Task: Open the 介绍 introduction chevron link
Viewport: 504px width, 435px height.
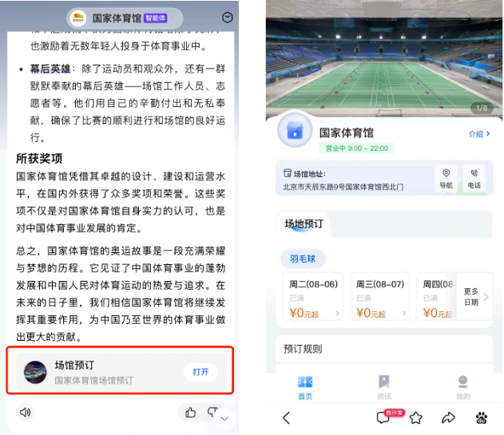Action: (x=479, y=133)
